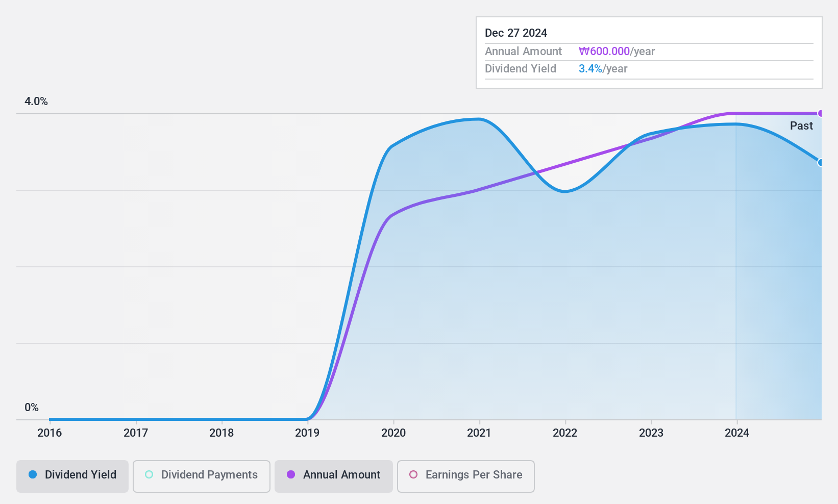Enable the Dividend Payments series
This screenshot has width=838, height=504.
click(202, 476)
